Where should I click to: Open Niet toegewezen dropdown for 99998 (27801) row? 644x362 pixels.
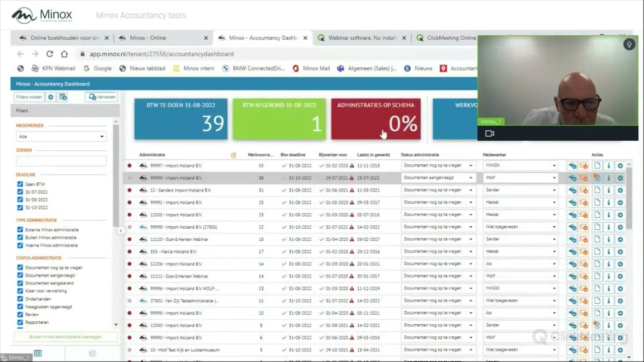pos(521,227)
